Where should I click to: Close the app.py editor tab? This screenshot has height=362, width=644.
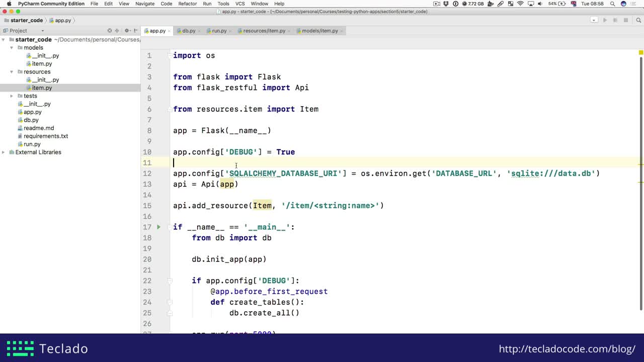170,31
